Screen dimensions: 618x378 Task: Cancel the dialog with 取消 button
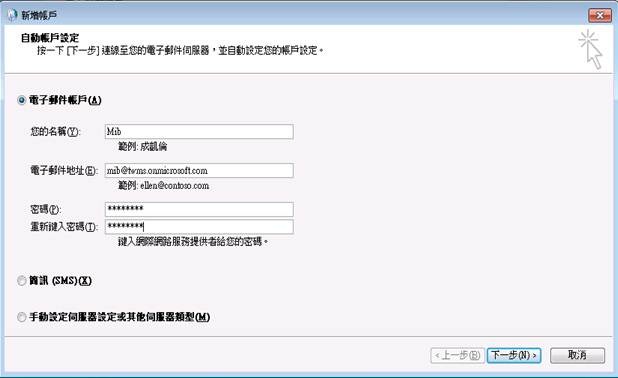(x=577, y=355)
